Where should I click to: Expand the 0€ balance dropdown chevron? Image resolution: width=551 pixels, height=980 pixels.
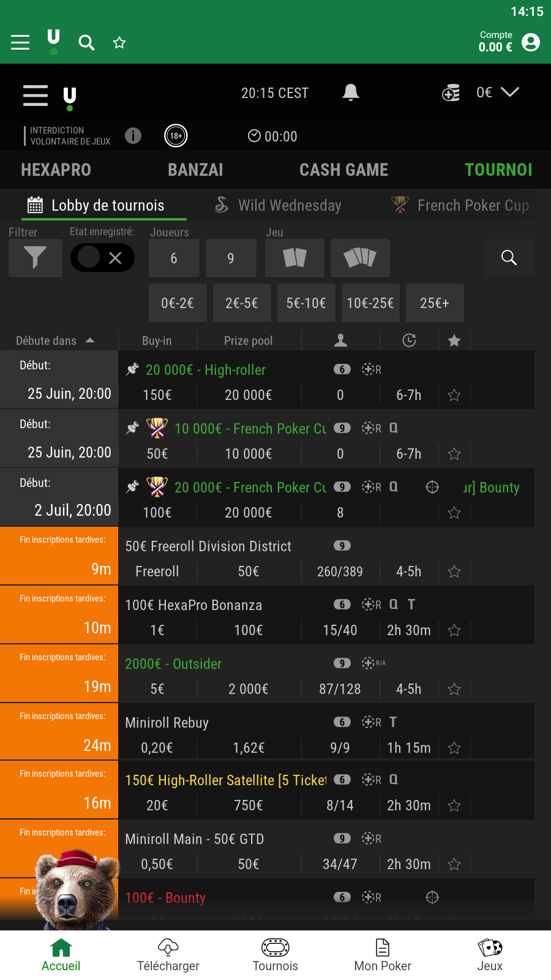(x=510, y=92)
